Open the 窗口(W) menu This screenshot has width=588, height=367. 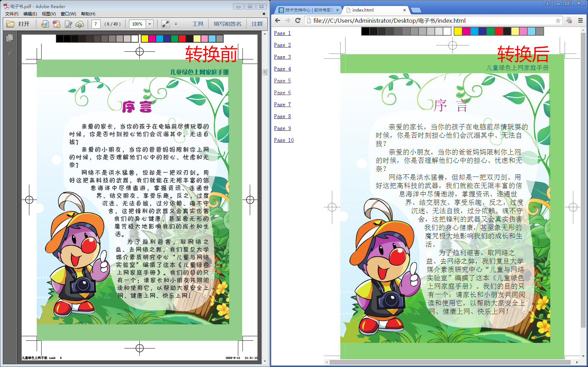(x=68, y=14)
